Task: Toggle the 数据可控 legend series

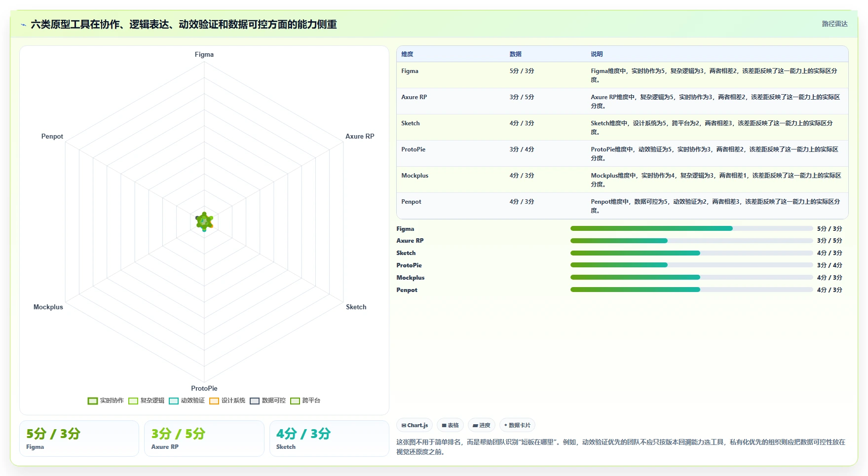Action: click(267, 401)
